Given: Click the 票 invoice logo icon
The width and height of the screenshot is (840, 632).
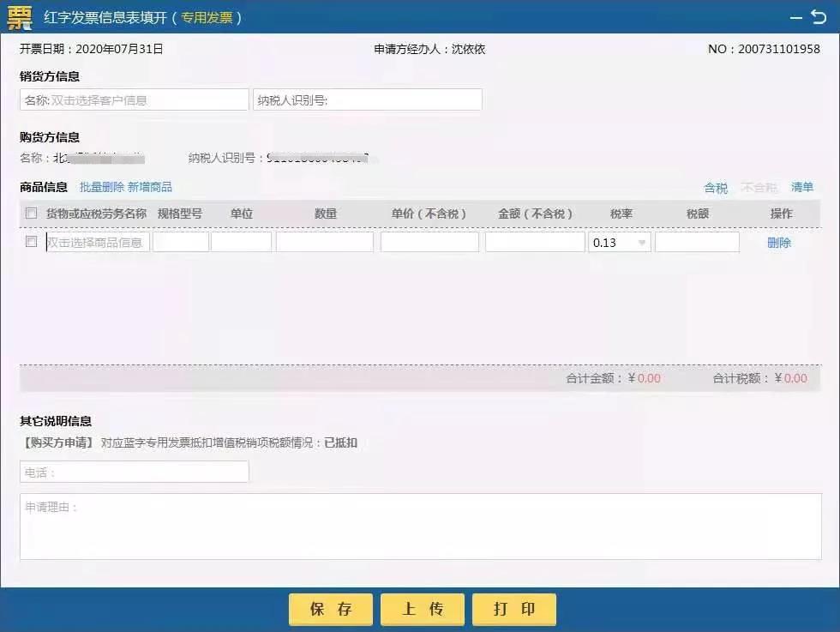Looking at the screenshot, I should tap(20, 16).
